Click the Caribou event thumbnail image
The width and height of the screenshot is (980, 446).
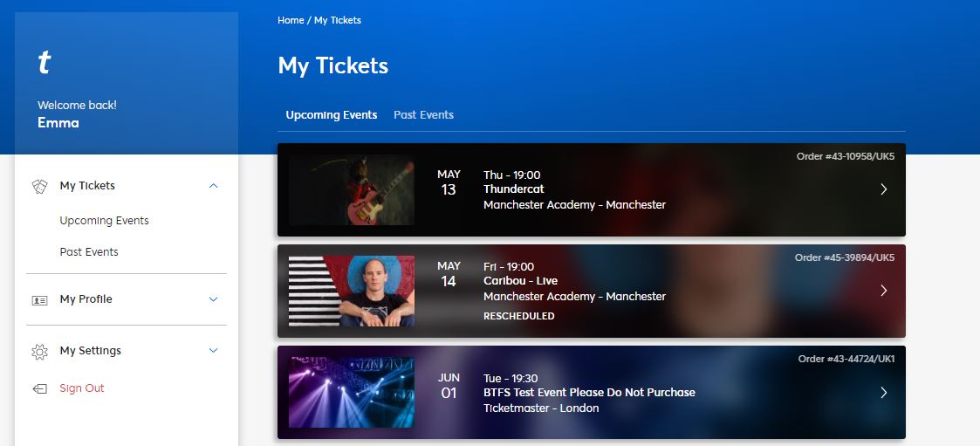352,292
